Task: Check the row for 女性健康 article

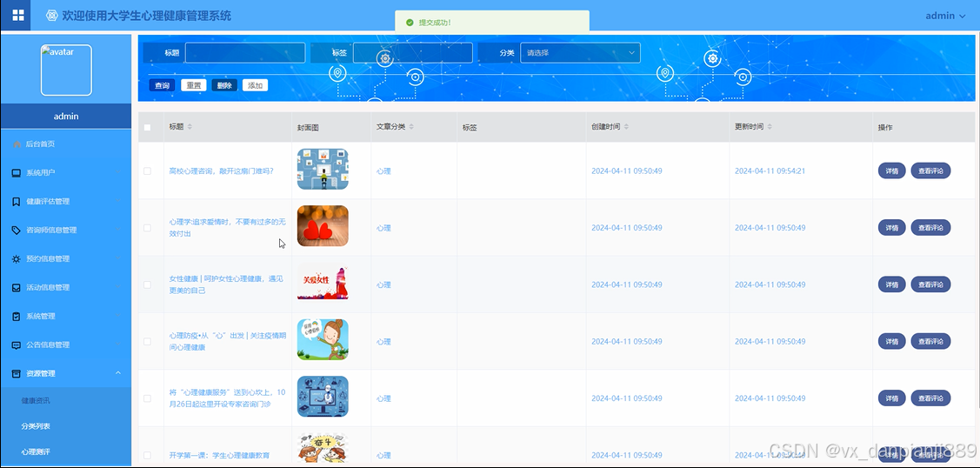Action: 148,284
